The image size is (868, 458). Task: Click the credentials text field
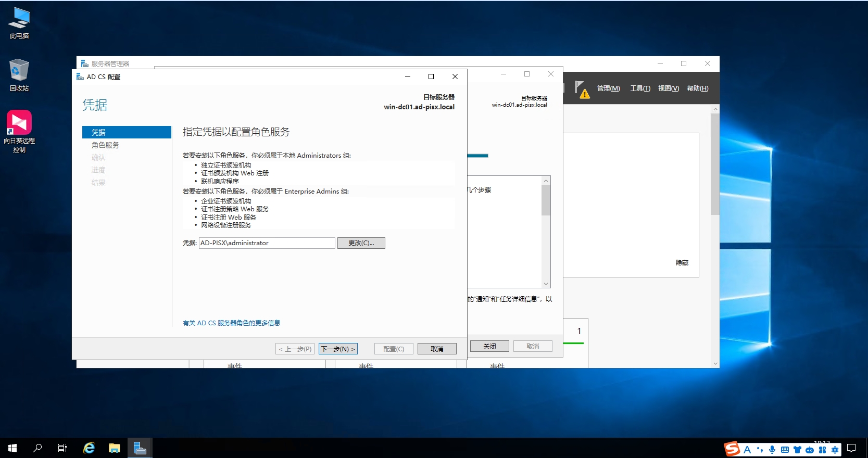267,243
